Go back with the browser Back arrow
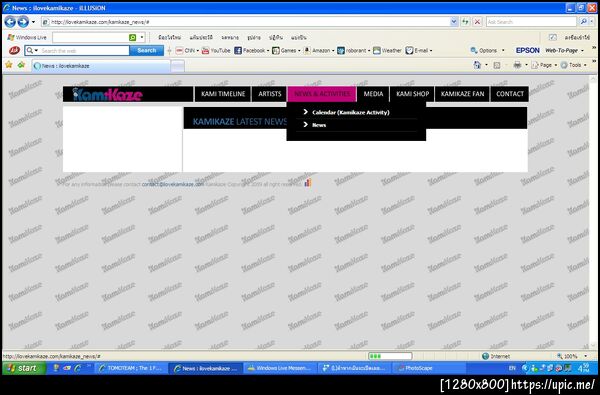This screenshot has width=600, height=395. pyautogui.click(x=10, y=22)
